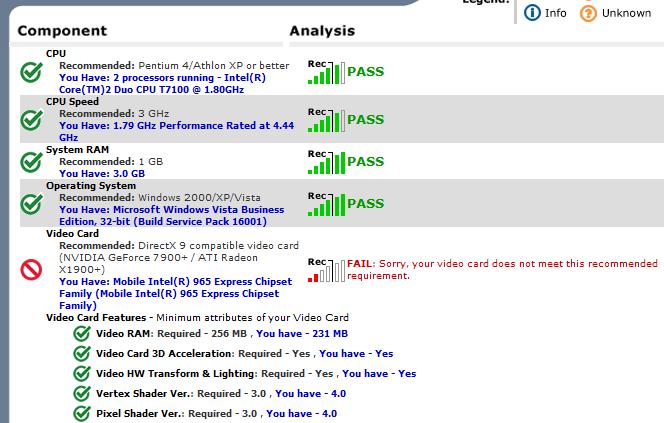Click the checkmark next to Video HW Transform & Lighting
Image resolution: width=664 pixels, height=423 pixels.
(82, 373)
